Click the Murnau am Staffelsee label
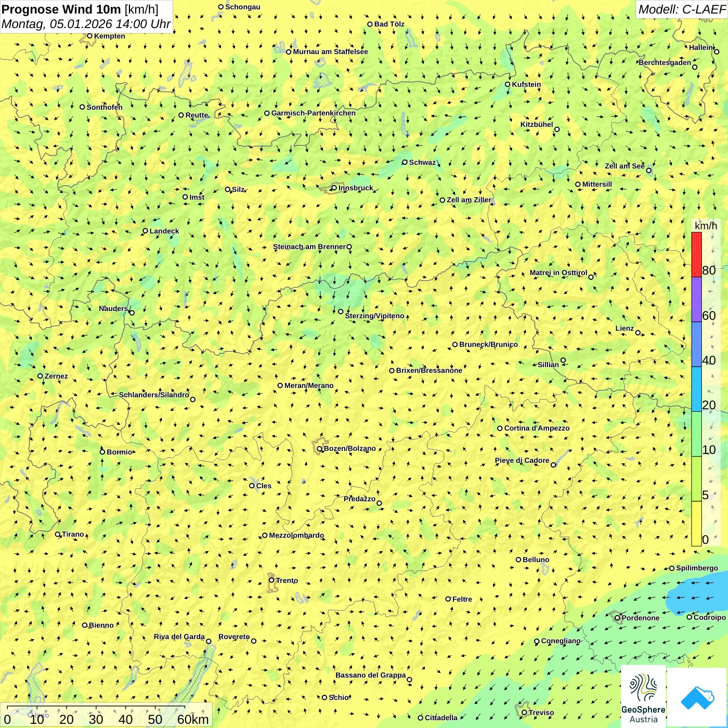This screenshot has width=728, height=728. coord(330,51)
